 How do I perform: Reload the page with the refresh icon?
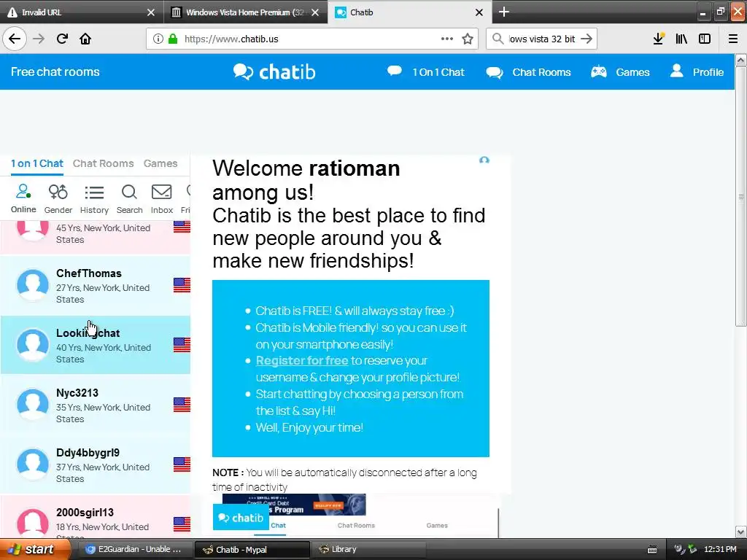[62, 39]
